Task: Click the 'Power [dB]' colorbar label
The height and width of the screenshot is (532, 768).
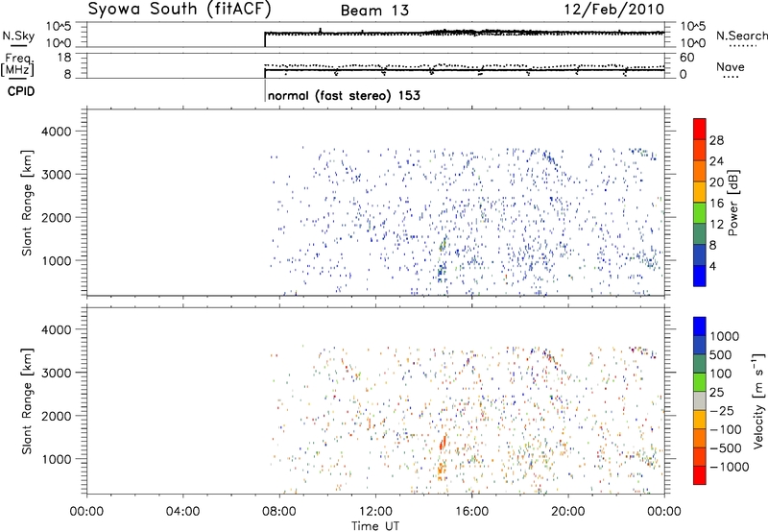Action: [733, 203]
